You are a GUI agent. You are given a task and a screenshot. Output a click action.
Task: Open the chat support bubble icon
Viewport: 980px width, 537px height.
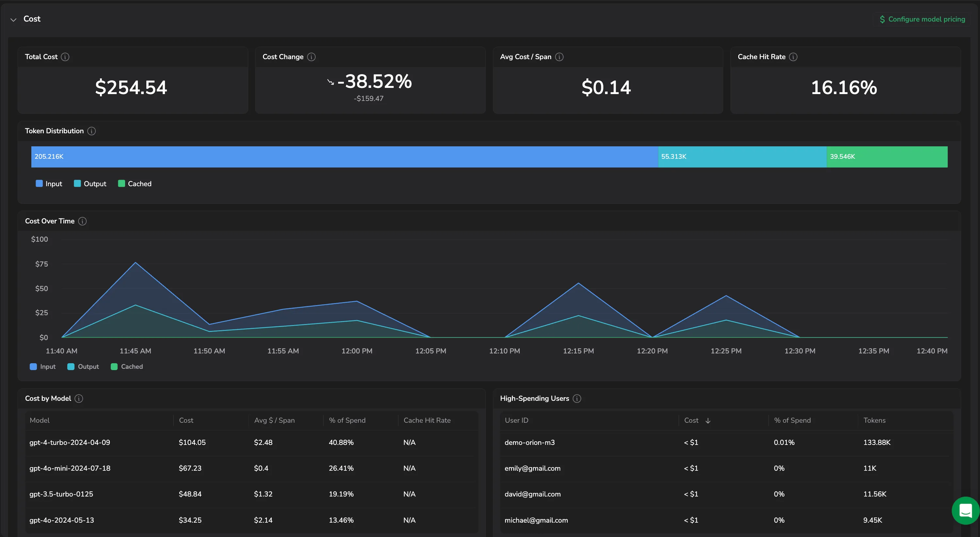pyautogui.click(x=966, y=510)
